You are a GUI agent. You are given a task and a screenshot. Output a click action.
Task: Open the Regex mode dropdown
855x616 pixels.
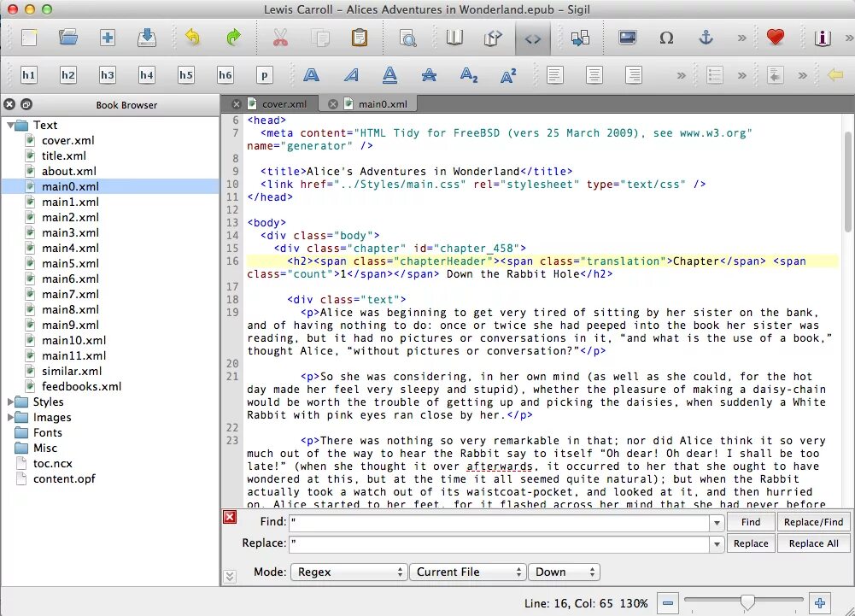[349, 572]
